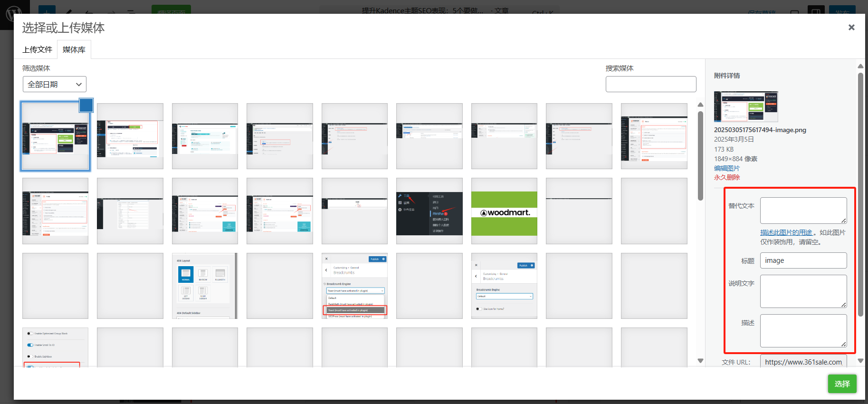Switch to the 上传文件 tab
This screenshot has height=404, width=868.
click(x=37, y=49)
